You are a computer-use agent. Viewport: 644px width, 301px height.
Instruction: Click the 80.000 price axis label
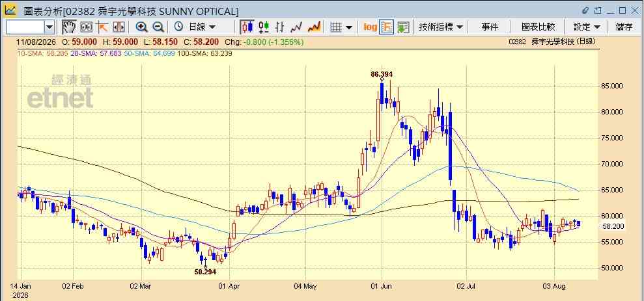click(612, 112)
